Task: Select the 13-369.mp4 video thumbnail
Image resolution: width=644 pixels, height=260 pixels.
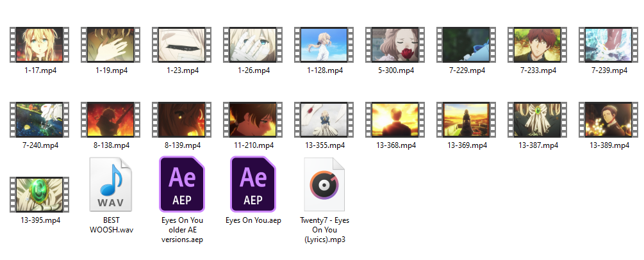Action: [466, 120]
